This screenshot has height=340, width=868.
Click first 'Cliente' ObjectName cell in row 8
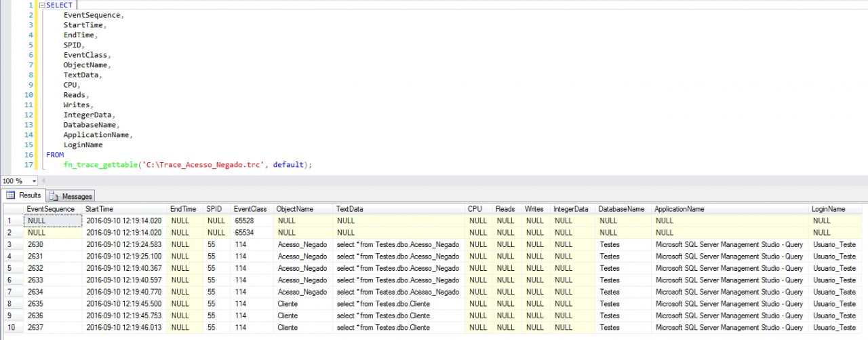click(288, 304)
